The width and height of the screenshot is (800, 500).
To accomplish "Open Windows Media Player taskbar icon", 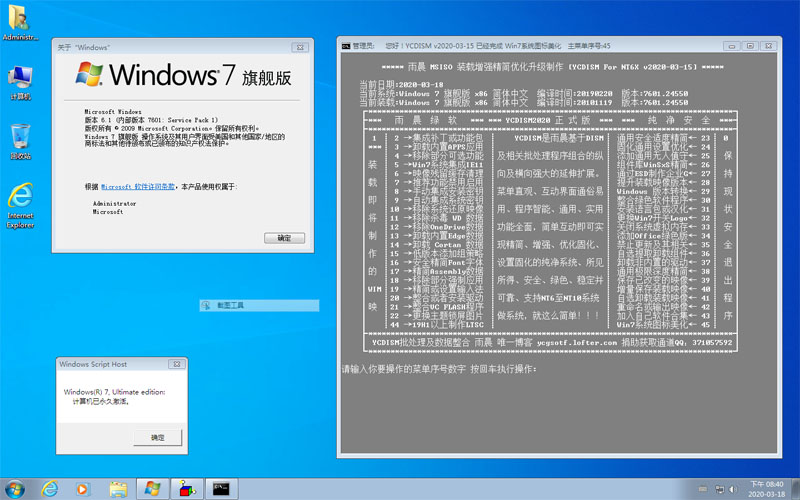I will 82,489.
